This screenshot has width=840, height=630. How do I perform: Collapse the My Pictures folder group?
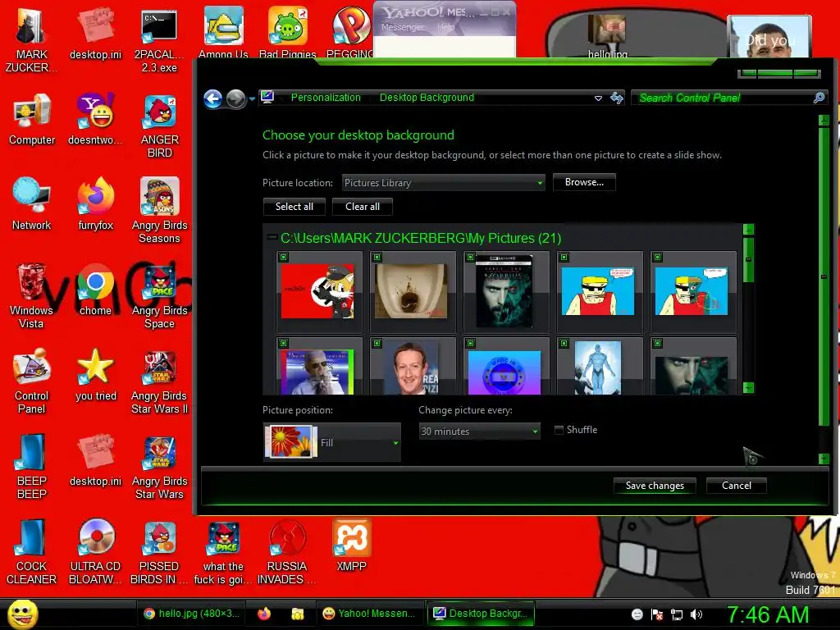click(272, 237)
